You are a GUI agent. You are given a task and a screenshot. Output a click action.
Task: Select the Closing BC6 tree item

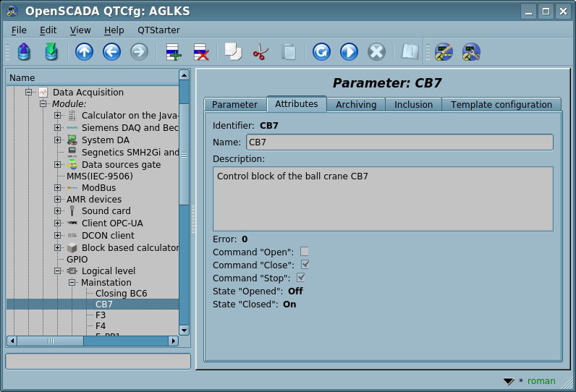point(121,294)
